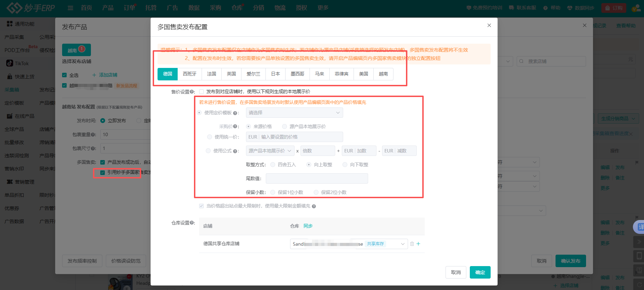Image resolution: width=644 pixels, height=290 pixels.
Task: Click the help icon after 使用最大限制金额填充
Action: click(x=314, y=206)
